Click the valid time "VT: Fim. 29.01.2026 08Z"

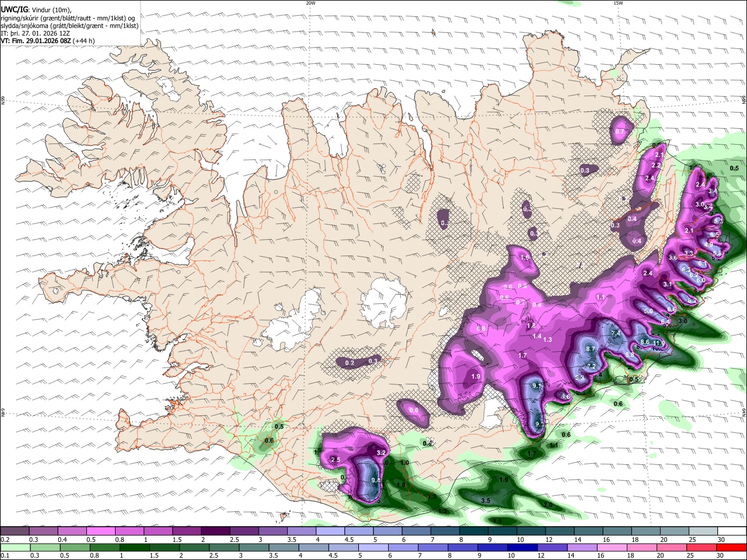point(36,41)
